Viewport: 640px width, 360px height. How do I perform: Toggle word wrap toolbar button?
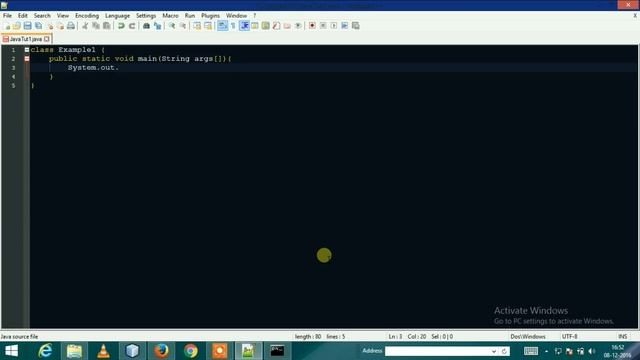click(x=222, y=26)
